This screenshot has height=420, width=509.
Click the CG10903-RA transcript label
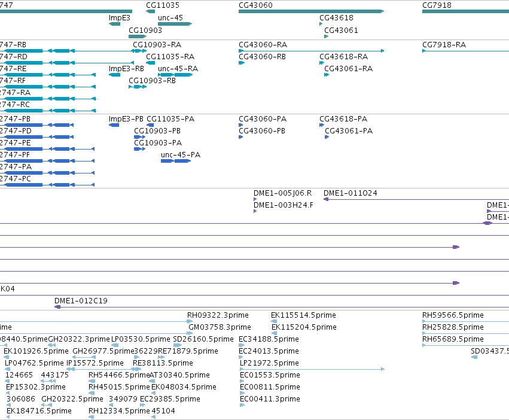157,44
